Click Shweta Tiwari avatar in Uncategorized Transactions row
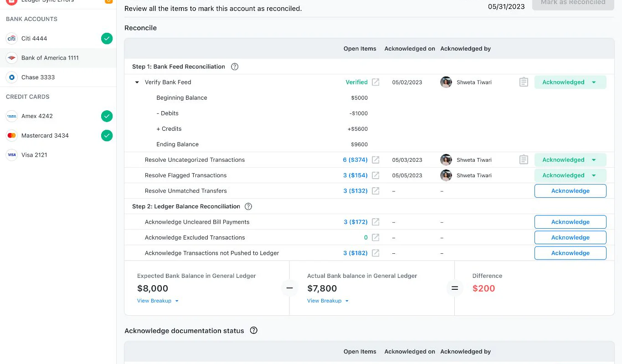 tap(446, 160)
